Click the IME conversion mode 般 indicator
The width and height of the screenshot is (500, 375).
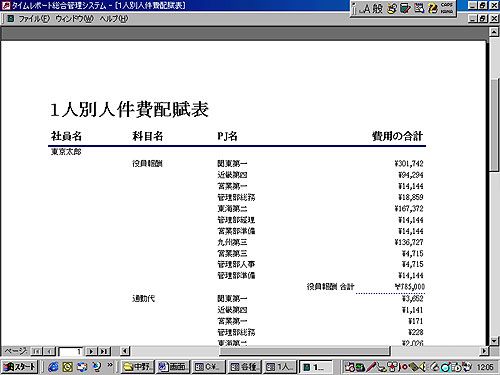tap(377, 8)
